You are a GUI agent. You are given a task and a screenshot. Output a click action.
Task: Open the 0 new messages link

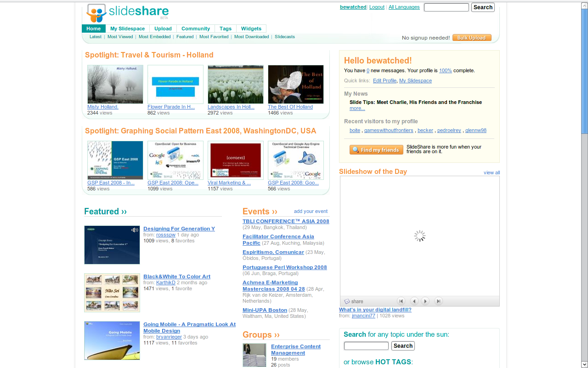coord(368,71)
